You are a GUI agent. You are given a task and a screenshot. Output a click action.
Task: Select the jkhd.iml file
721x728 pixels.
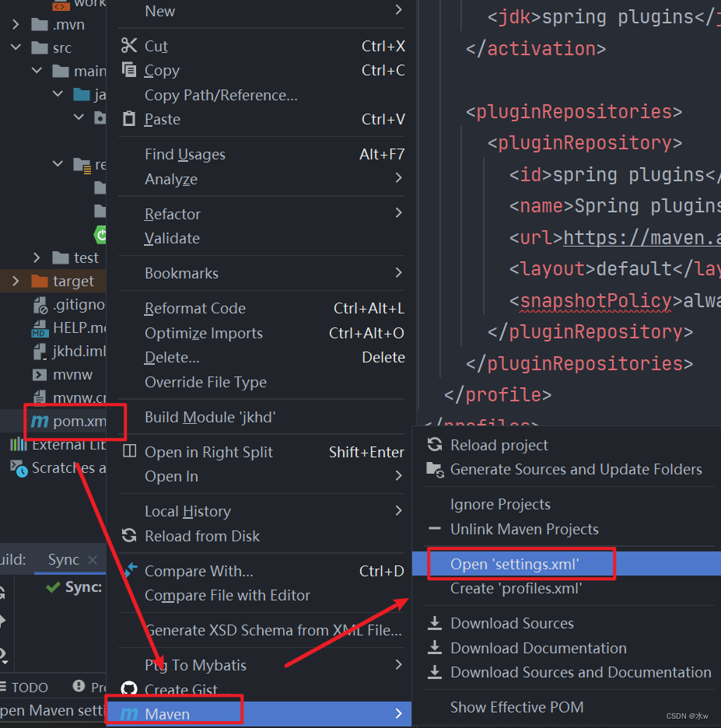pos(79,351)
